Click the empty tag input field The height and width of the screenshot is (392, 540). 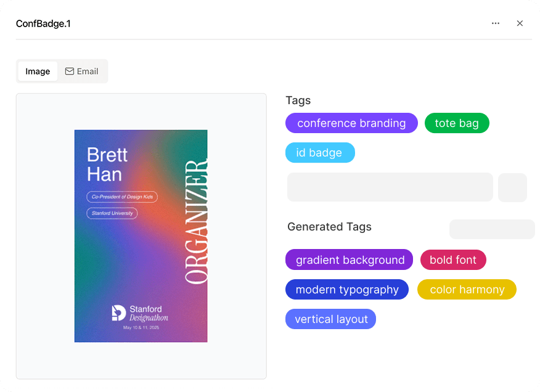(x=390, y=187)
